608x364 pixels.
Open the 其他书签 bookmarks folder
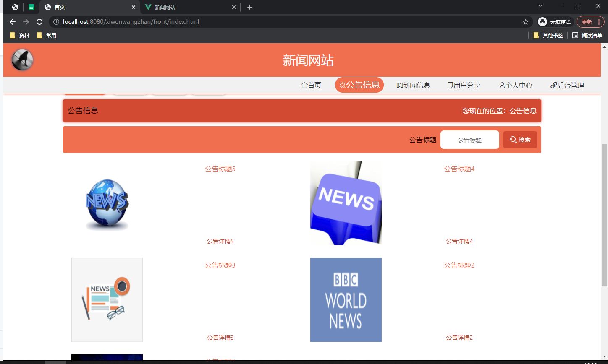coord(548,36)
